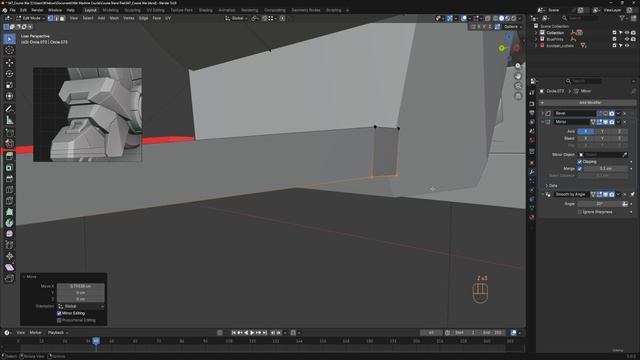Select the Spin tool

coord(9,223)
